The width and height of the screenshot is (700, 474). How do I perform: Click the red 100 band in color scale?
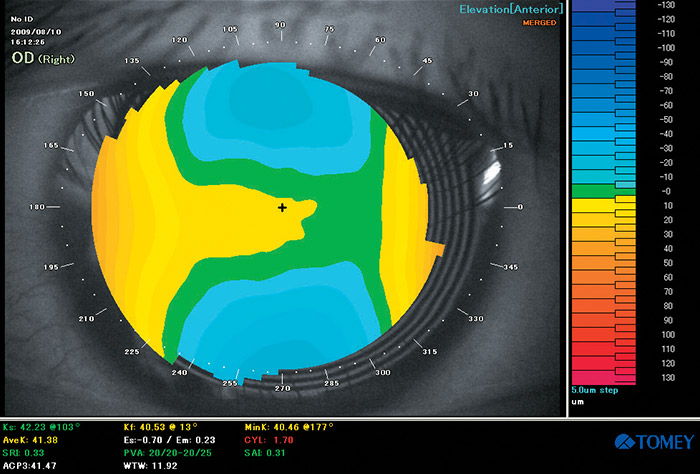pyautogui.click(x=604, y=335)
